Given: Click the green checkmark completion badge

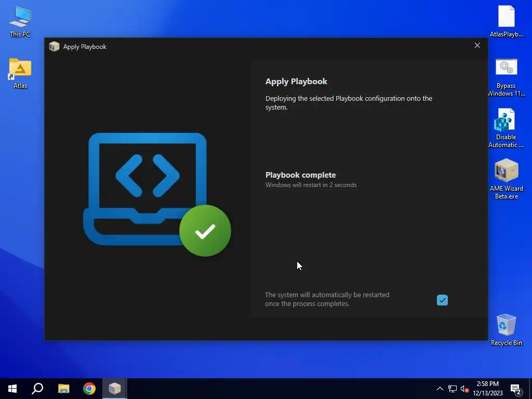Looking at the screenshot, I should point(205,231).
